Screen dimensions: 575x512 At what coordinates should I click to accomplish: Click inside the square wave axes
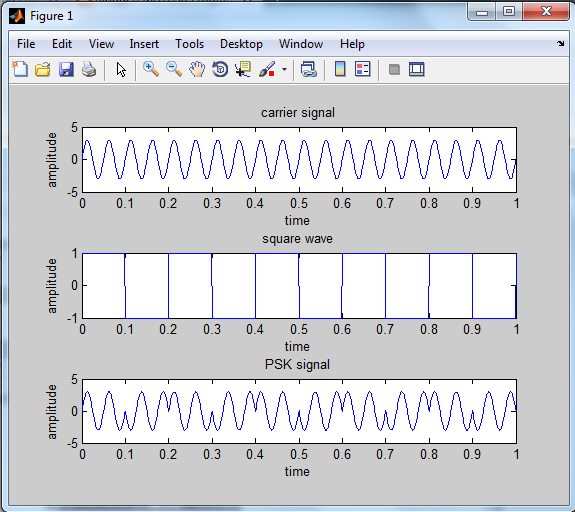tap(299, 286)
